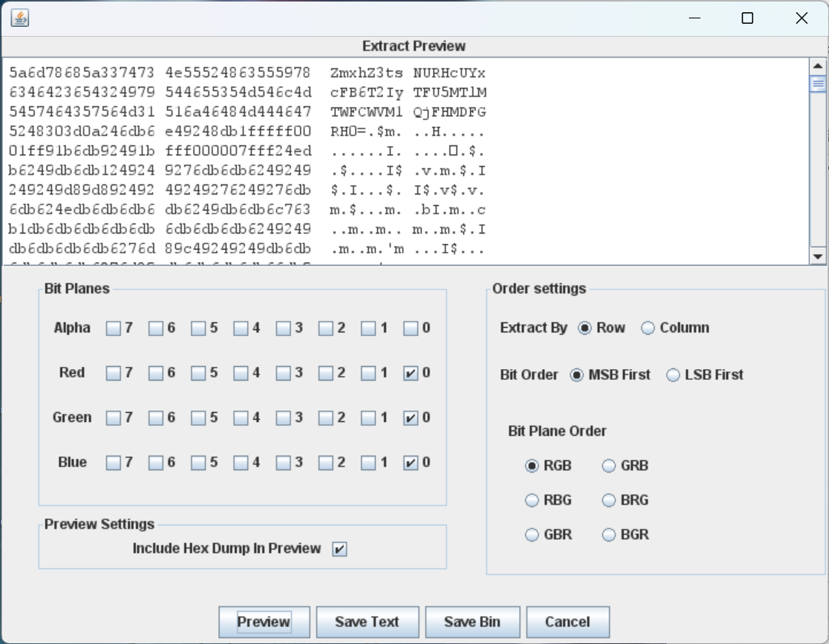This screenshot has width=829, height=644.
Task: Check Red bit plane 1
Action: pyautogui.click(x=368, y=374)
